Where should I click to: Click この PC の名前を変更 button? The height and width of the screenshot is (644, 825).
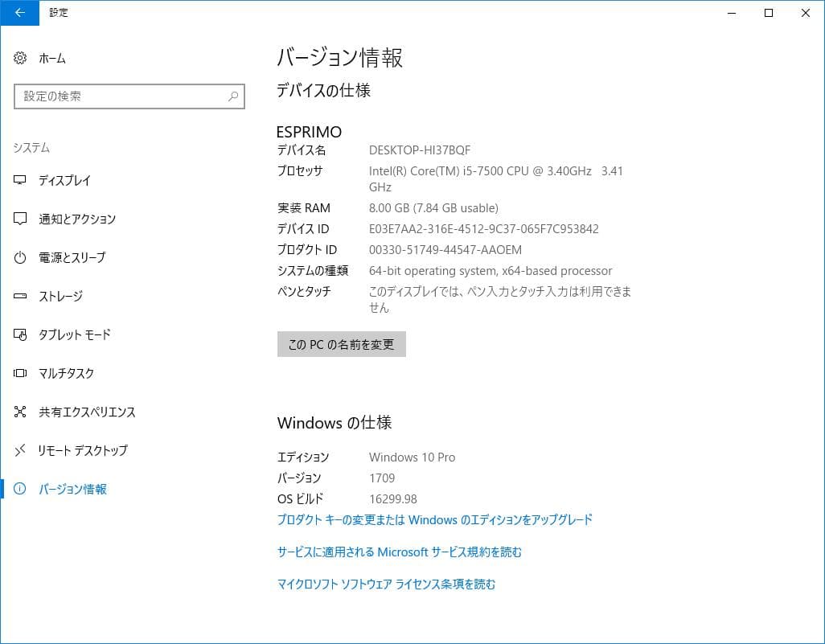pos(341,344)
